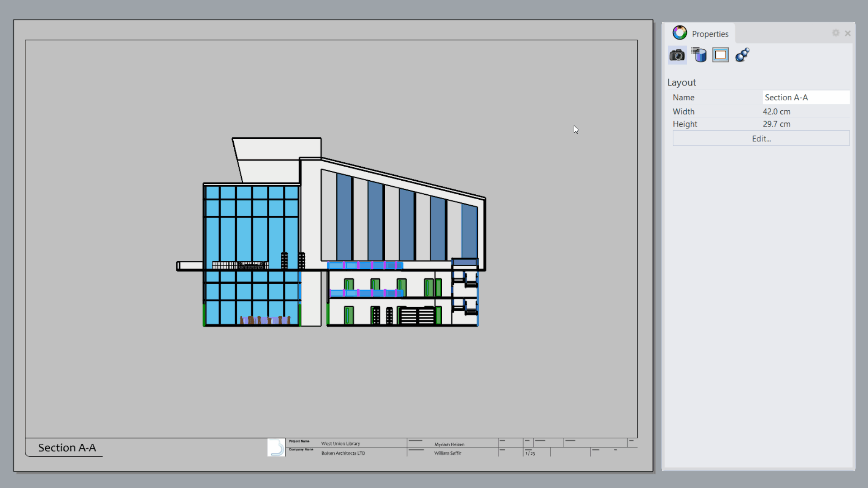This screenshot has width=868, height=488.
Task: Click the 'William Seffir' title block entry
Action: tap(448, 453)
